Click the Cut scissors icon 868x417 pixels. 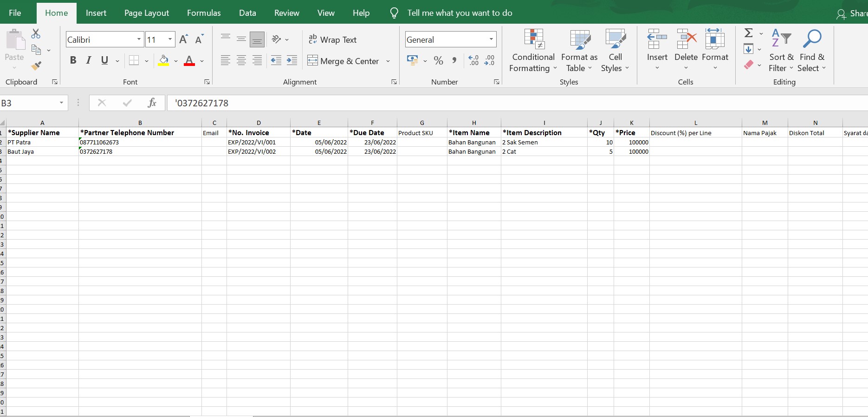pyautogui.click(x=36, y=34)
